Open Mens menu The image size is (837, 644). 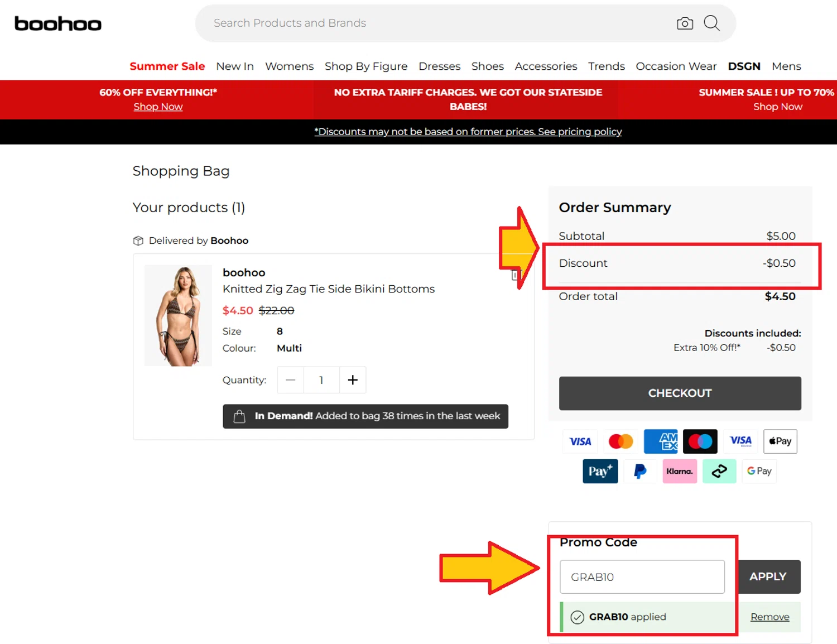[786, 66]
